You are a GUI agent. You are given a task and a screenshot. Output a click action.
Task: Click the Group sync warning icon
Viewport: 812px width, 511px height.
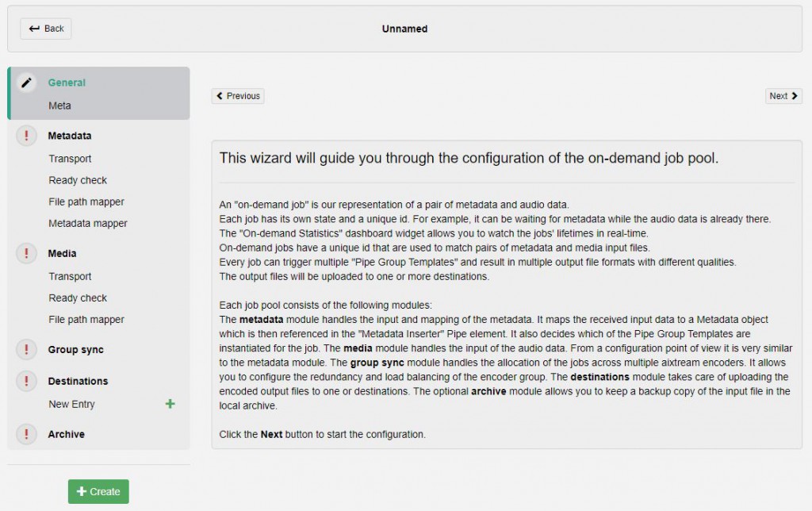(x=27, y=349)
